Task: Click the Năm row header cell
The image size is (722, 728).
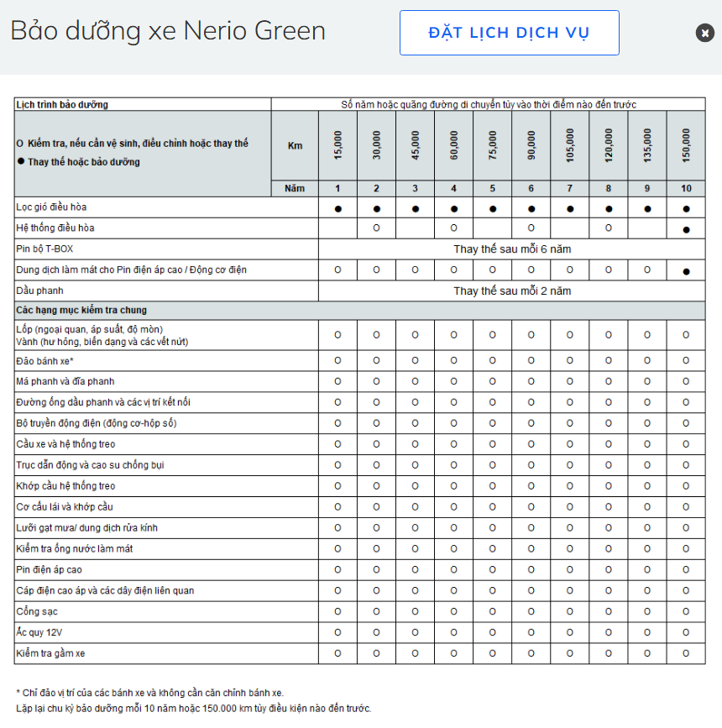Action: 295,188
